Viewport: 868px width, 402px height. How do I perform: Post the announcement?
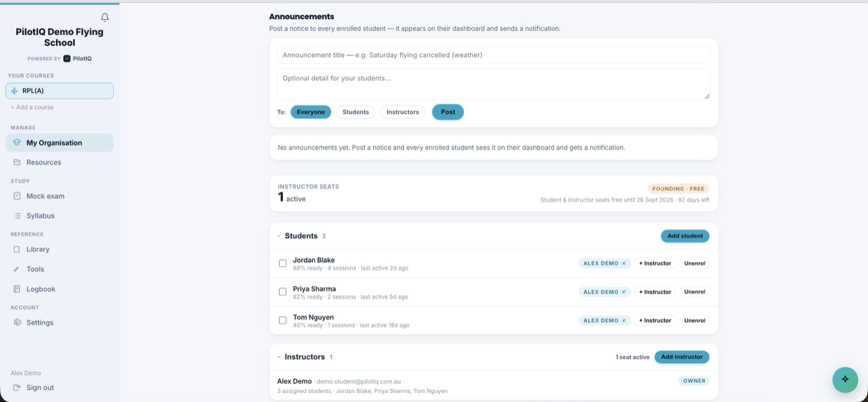pyautogui.click(x=448, y=112)
